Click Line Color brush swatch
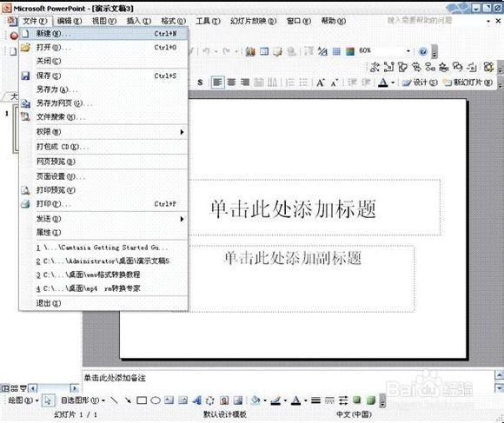This screenshot has width=504, height=423. tap(275, 400)
